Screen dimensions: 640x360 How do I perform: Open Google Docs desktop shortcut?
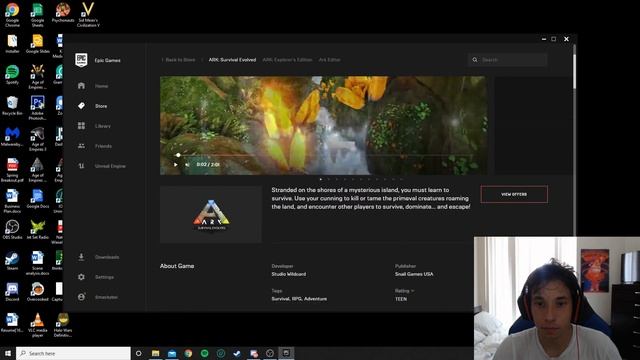click(38, 199)
